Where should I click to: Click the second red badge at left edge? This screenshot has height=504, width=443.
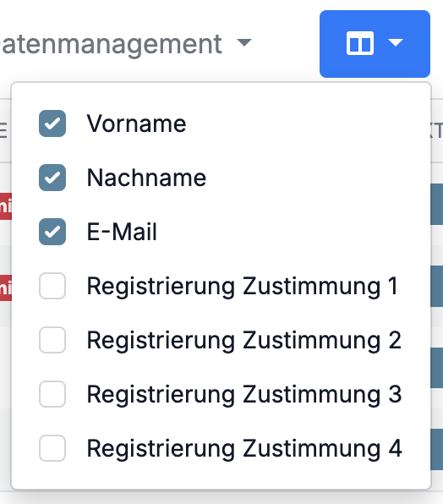click(x=6, y=288)
